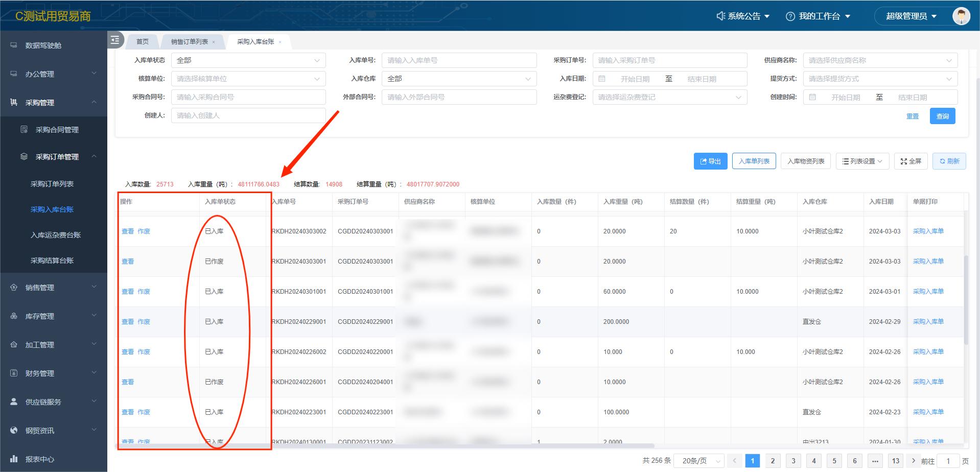Image resolution: width=980 pixels, height=472 pixels.
Task: Click the user avatar icon
Action: [x=961, y=16]
